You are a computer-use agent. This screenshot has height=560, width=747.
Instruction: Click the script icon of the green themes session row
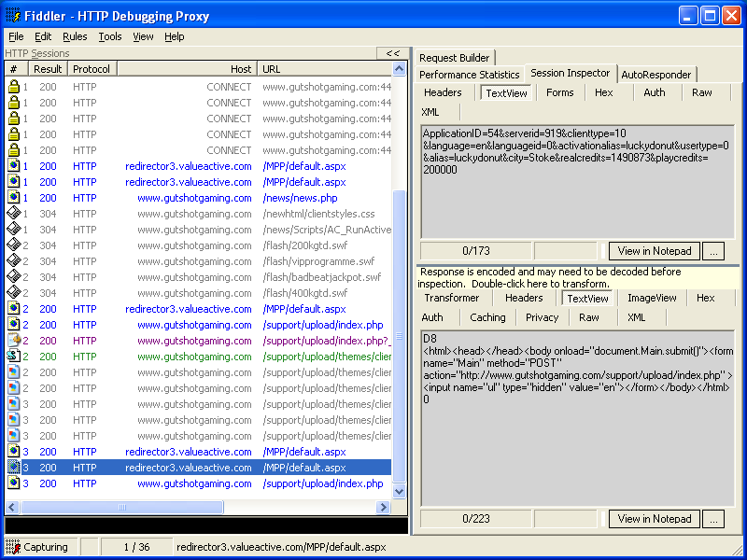[14, 357]
